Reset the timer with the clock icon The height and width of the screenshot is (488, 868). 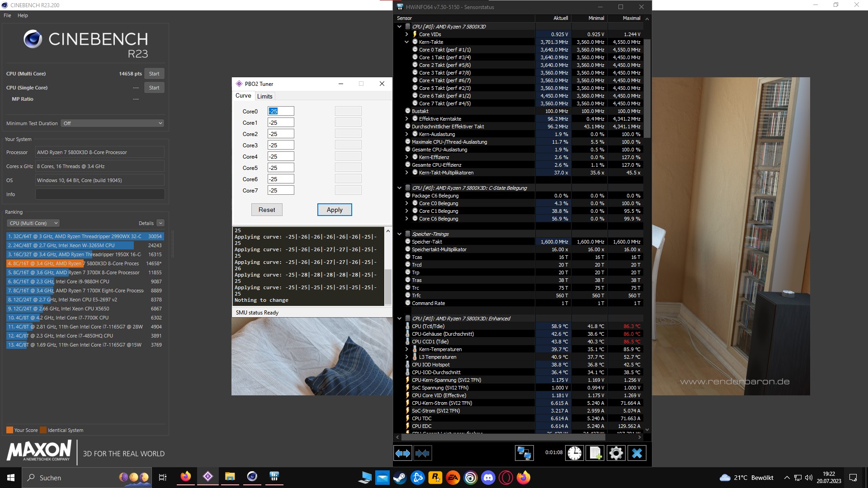574,453
